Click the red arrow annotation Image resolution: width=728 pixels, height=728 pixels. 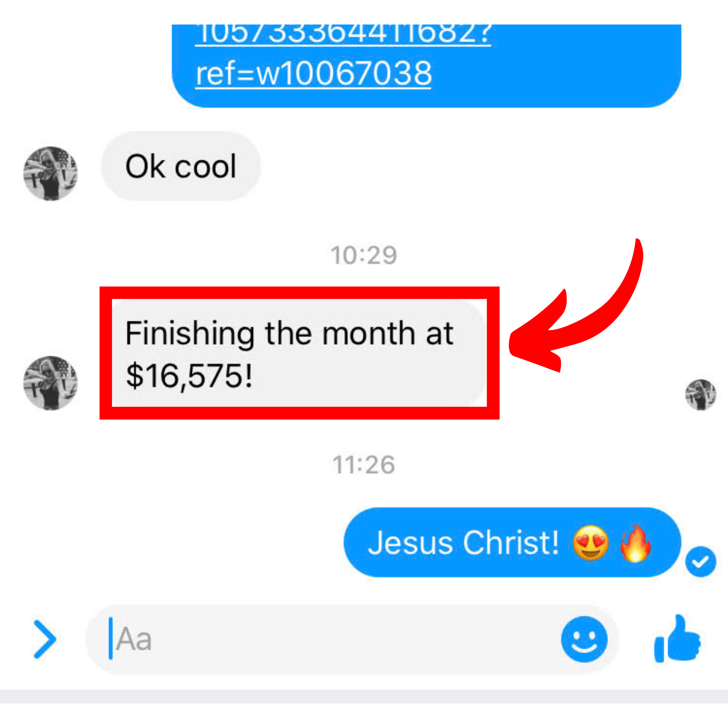[x=576, y=306]
